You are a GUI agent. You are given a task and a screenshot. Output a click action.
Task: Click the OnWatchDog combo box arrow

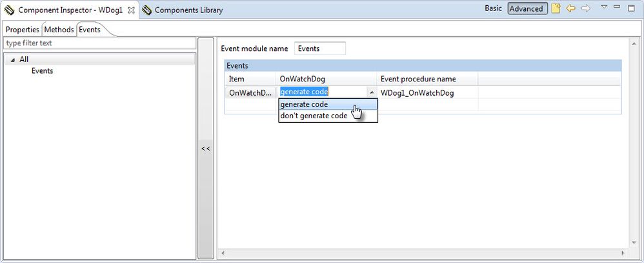(371, 92)
